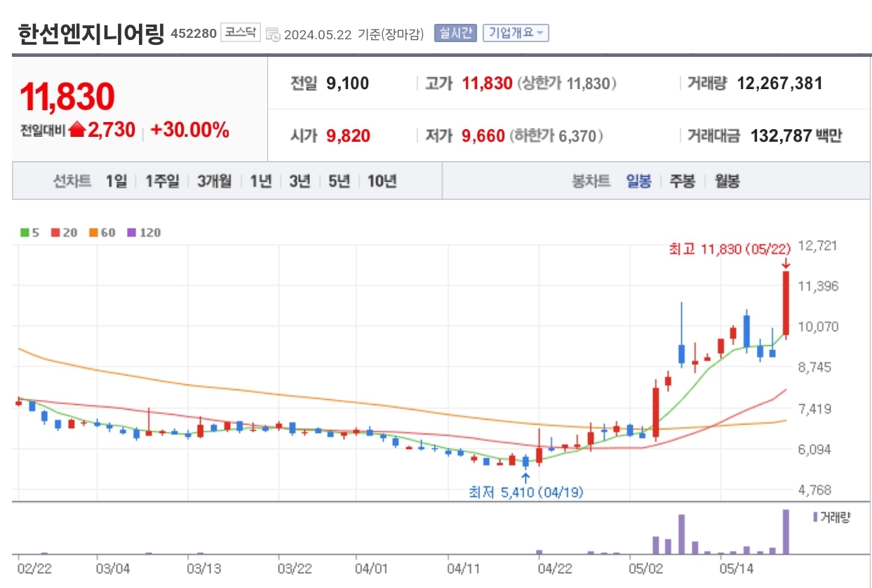872x588 pixels.
Task: Click the 2024.05.22 기준(장마감) date text
Action: tap(354, 34)
